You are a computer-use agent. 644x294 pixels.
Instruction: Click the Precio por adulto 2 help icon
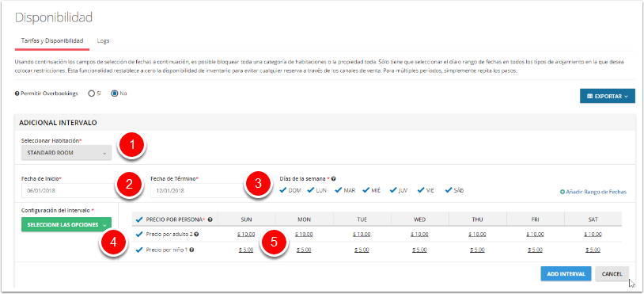click(x=196, y=235)
